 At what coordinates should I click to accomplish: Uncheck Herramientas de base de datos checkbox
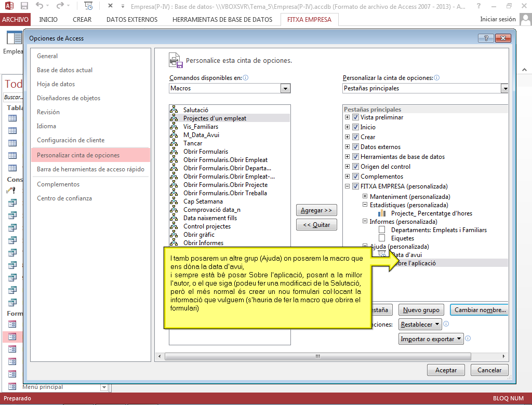(x=355, y=157)
